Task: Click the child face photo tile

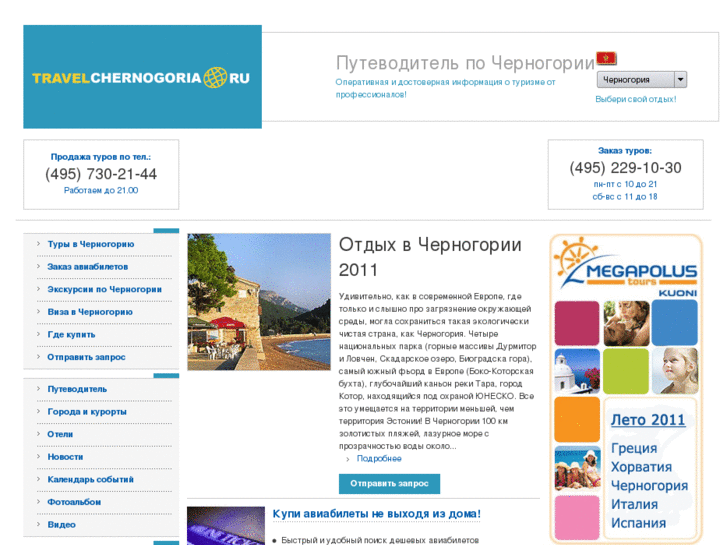Action: click(x=675, y=371)
